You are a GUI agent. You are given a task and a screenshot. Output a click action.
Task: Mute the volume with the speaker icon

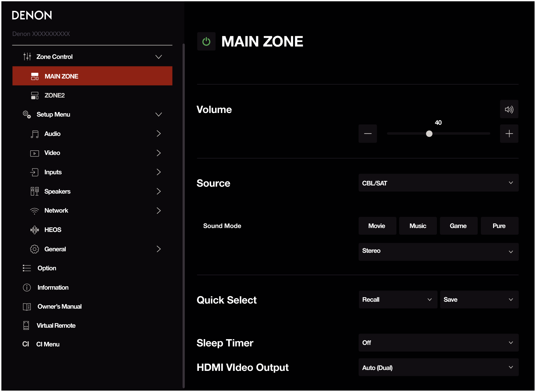pos(509,109)
